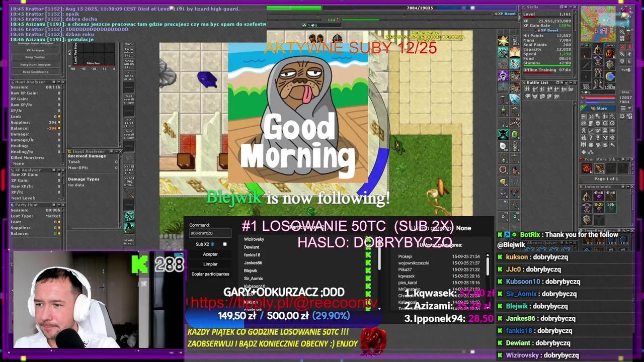Screen dimensions: 644x362
Task: Click the Store Inbox item with count 20
Action: coord(599,168)
